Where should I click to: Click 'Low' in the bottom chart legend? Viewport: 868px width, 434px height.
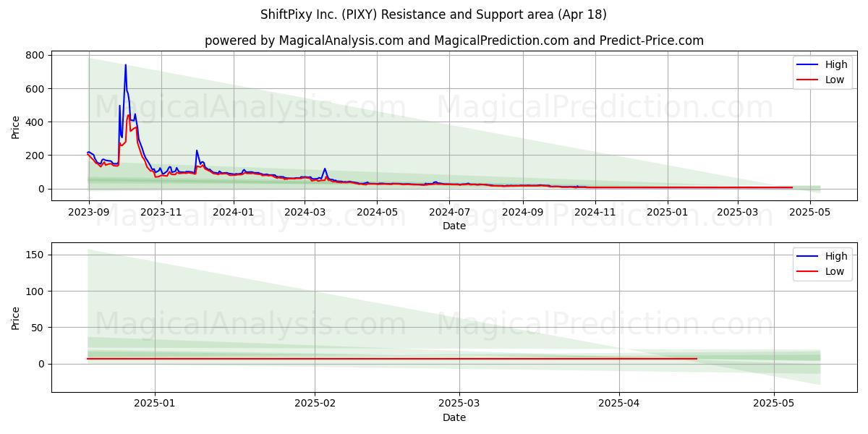[x=835, y=271]
